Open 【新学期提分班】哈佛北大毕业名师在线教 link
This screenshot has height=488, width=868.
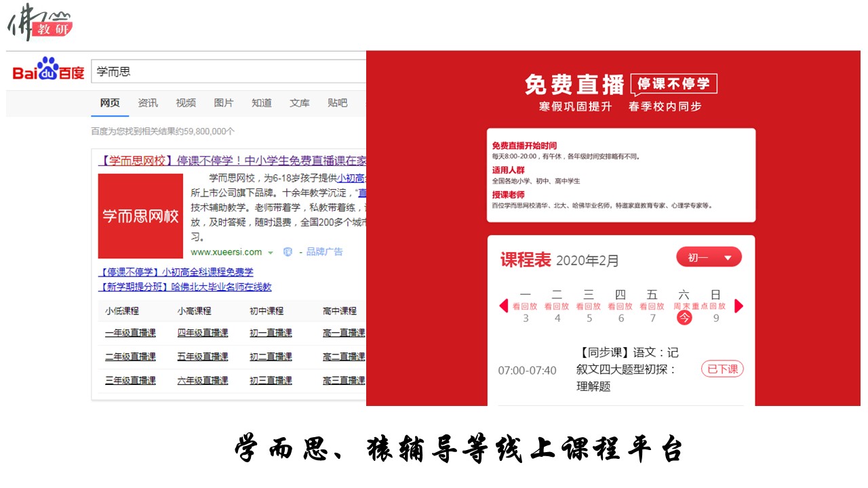click(x=184, y=287)
